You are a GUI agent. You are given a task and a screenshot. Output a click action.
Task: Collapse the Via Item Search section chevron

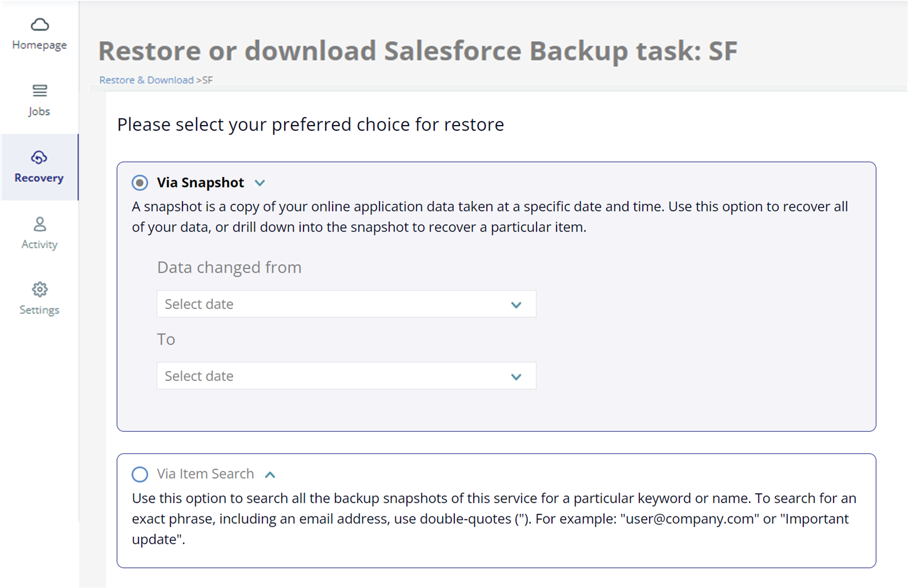click(x=270, y=474)
